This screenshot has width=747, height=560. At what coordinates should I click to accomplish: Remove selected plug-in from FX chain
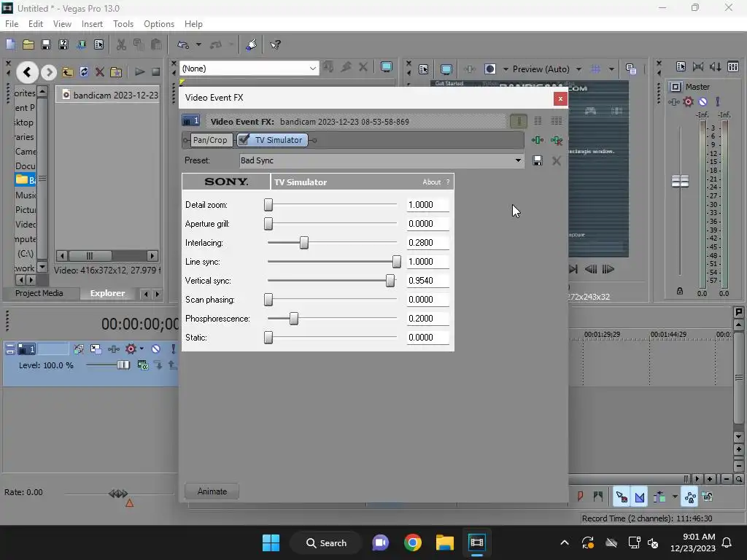[557, 140]
